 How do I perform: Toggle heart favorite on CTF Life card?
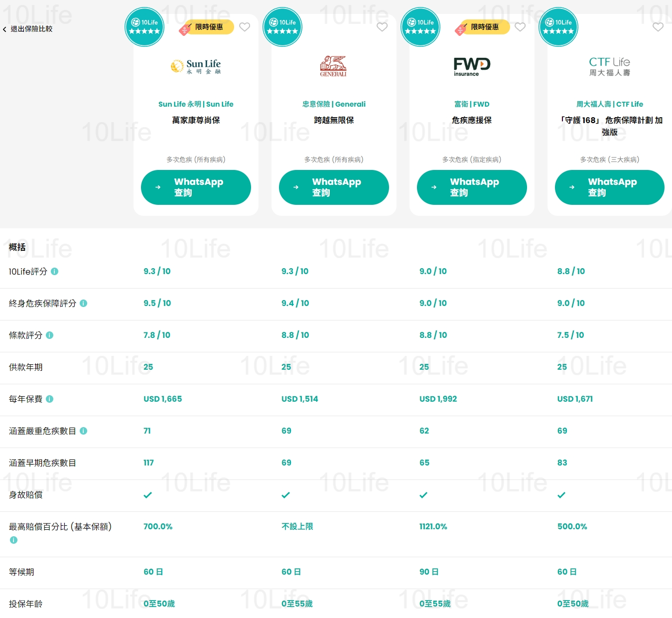(658, 27)
